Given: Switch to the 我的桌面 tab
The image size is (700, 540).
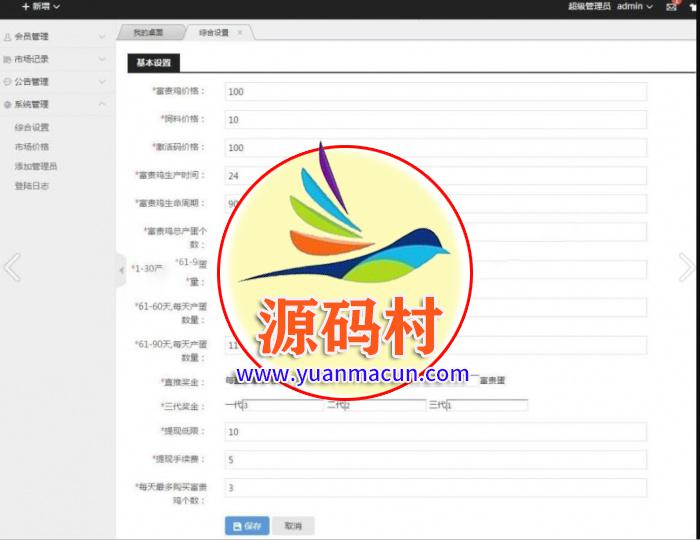Looking at the screenshot, I should click(149, 33).
